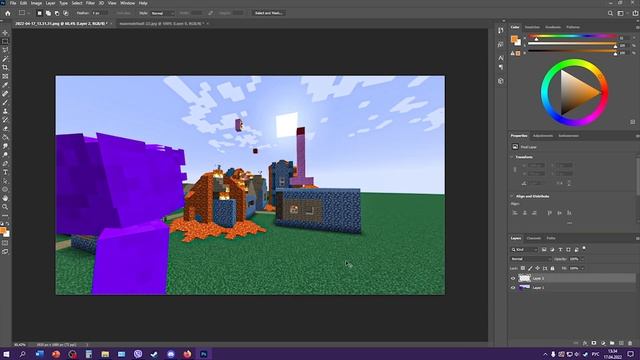
Task: Select the Magic Wand tool
Action: tap(5, 59)
